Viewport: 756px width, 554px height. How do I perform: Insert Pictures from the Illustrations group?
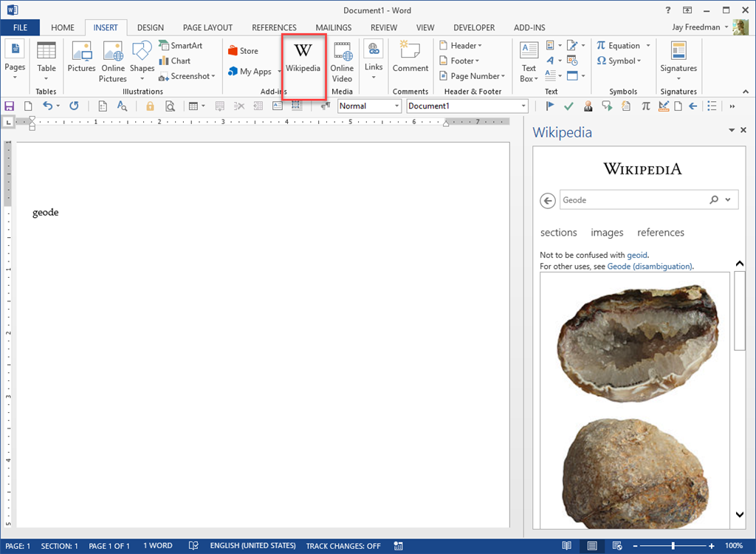point(81,57)
